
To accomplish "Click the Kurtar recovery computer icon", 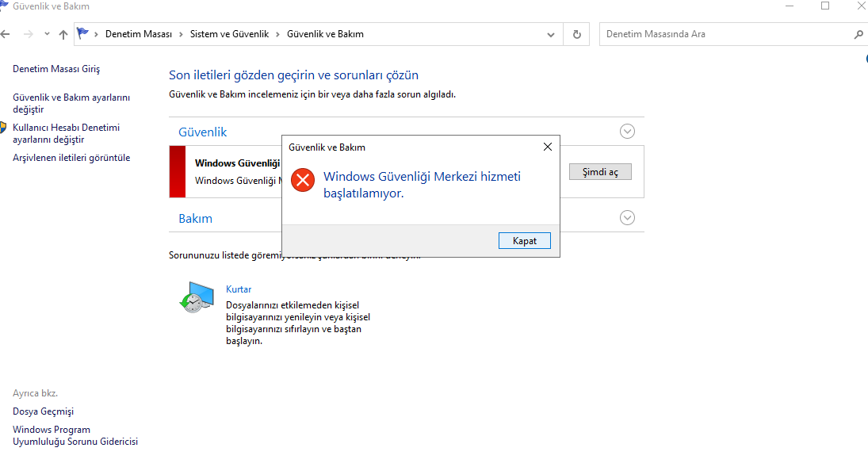I will 197,297.
